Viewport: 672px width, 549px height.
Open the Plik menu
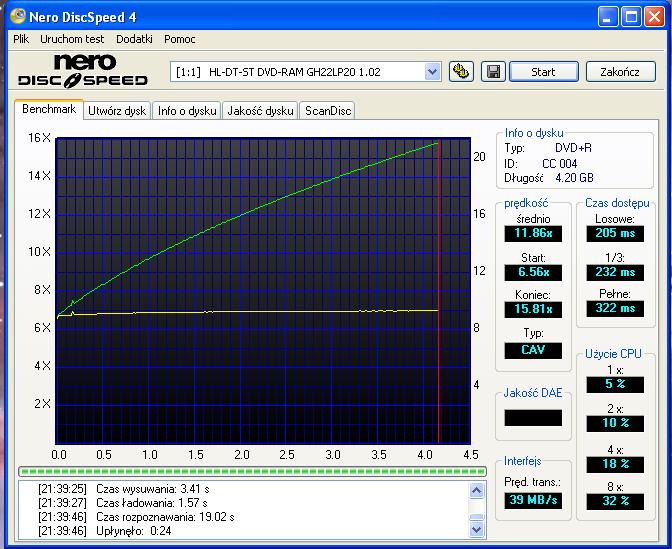pyautogui.click(x=21, y=39)
